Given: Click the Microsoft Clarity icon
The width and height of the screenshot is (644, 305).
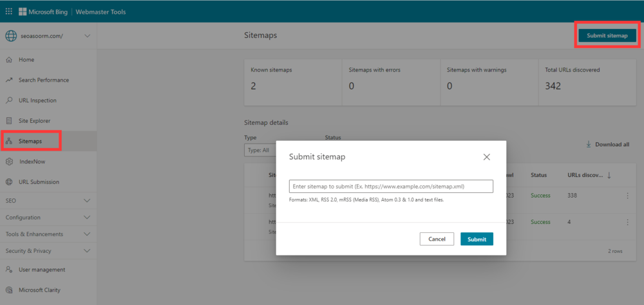Looking at the screenshot, I should pos(9,290).
